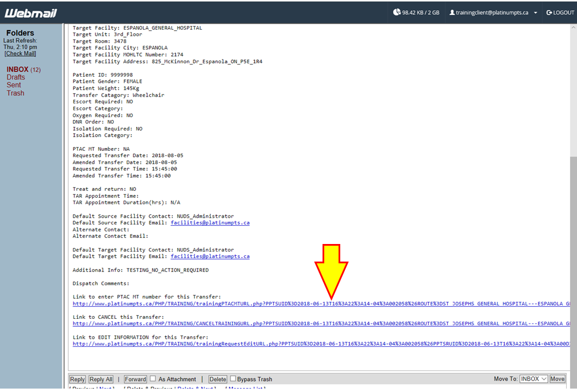Click the Move button
This screenshot has width=577, height=392.
[557, 379]
